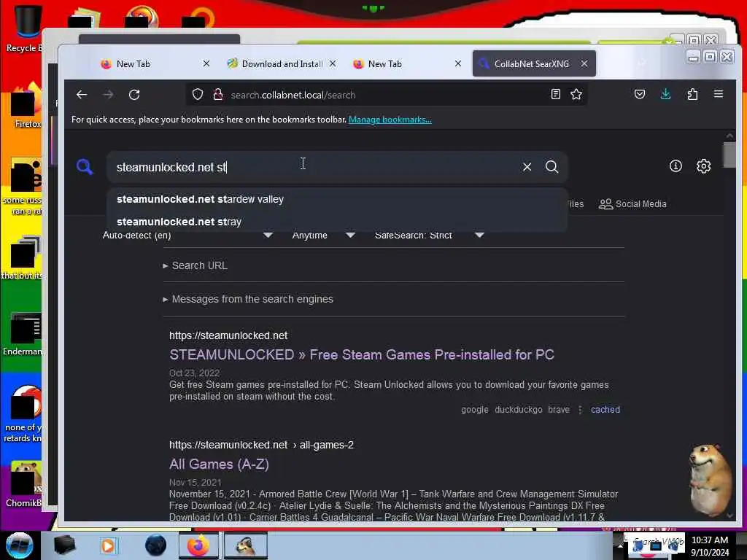This screenshot has height=560, width=747.
Task: Open Firefox from the taskbar
Action: [x=198, y=545]
